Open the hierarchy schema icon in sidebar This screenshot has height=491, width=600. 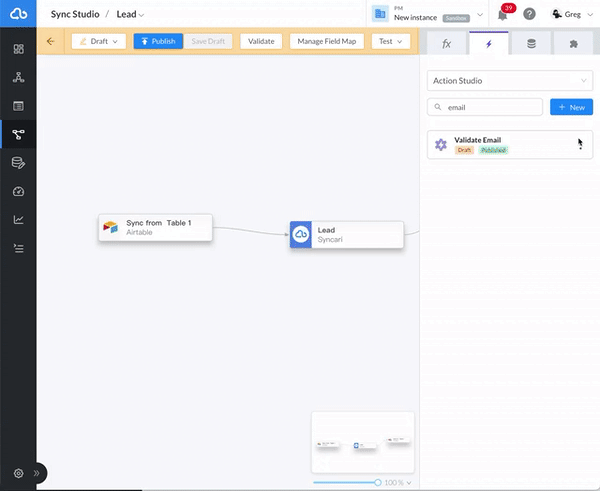click(x=18, y=77)
